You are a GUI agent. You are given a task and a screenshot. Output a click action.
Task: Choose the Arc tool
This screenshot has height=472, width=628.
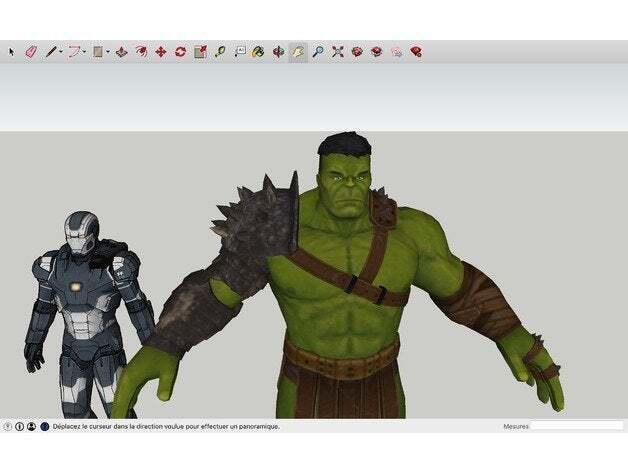point(74,52)
